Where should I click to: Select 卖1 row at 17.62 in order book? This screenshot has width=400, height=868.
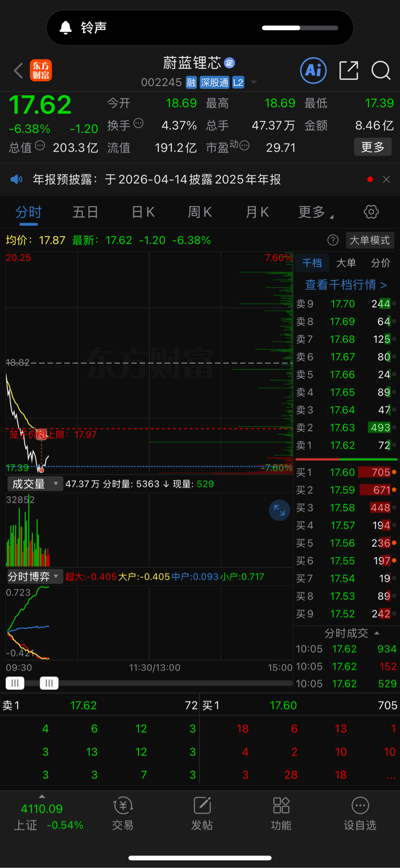coord(346,445)
